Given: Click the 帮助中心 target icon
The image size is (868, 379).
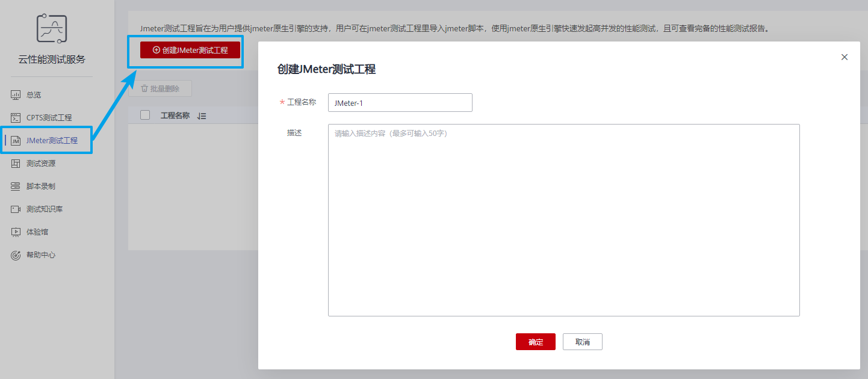Looking at the screenshot, I should point(16,255).
